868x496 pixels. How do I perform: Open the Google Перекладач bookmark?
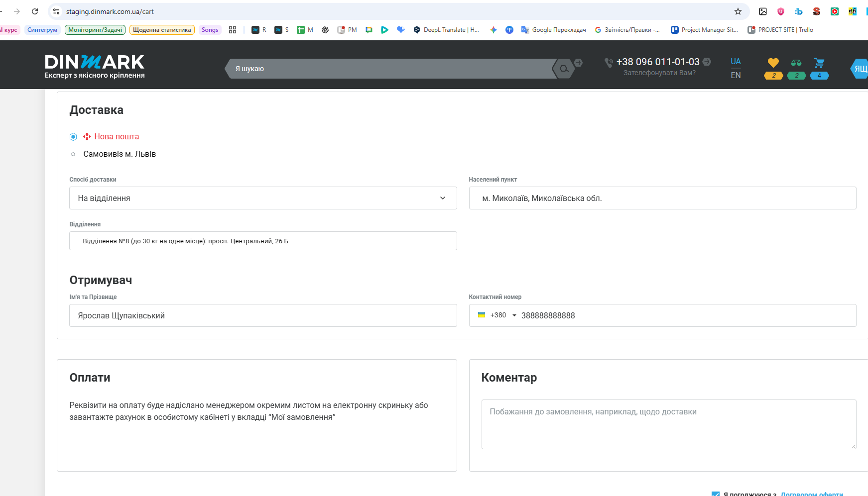[x=553, y=30]
